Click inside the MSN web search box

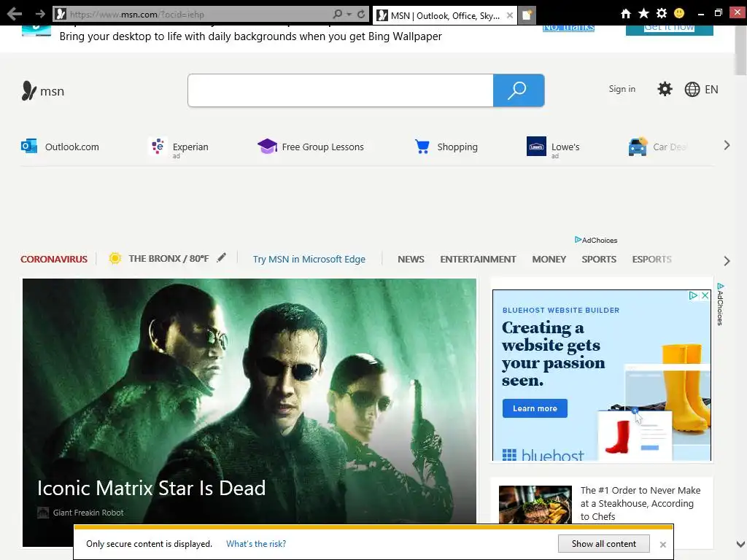click(341, 90)
